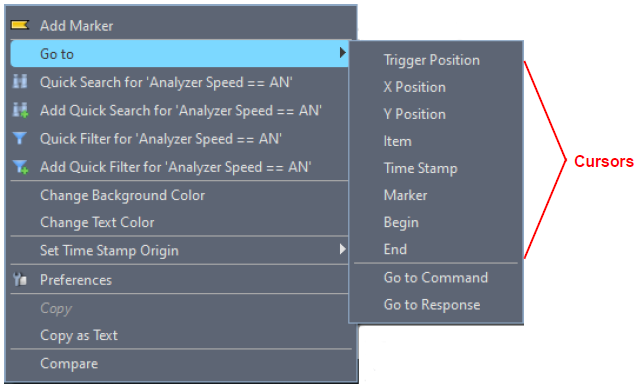This screenshot has width=641, height=385.
Task: Click the Compare menu entry
Action: click(x=69, y=364)
